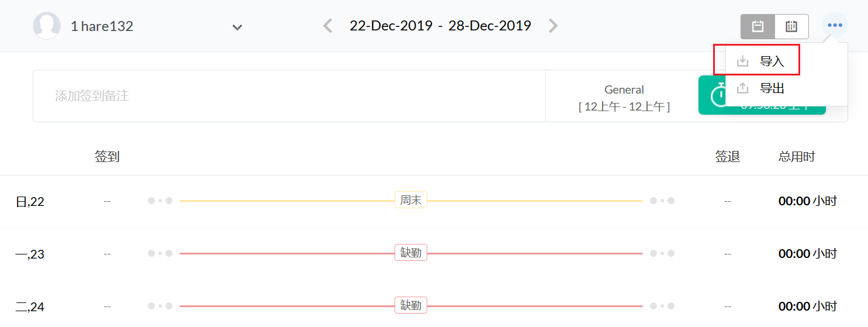Click the export icon beside 导出
The image size is (868, 327).
(742, 88)
